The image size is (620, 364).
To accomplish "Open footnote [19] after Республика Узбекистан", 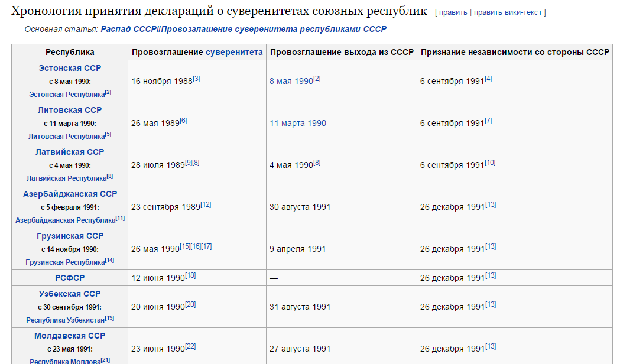I will click(109, 318).
